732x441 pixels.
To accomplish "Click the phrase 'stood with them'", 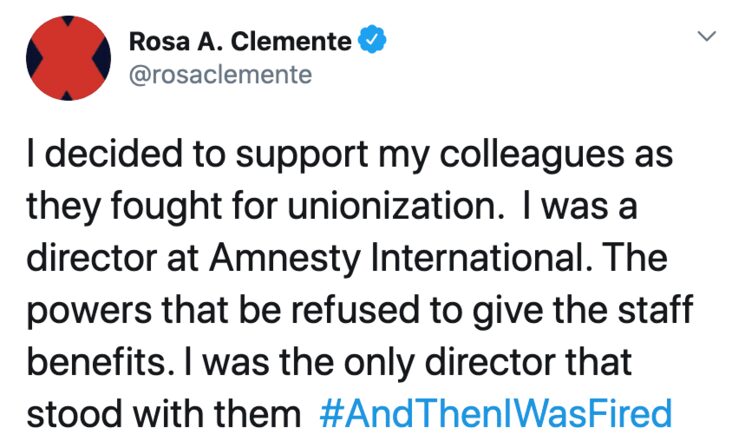I will pyautogui.click(x=164, y=414).
